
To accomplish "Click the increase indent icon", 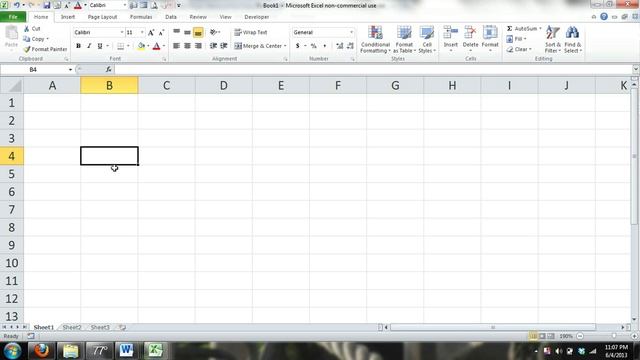I will (x=224, y=46).
